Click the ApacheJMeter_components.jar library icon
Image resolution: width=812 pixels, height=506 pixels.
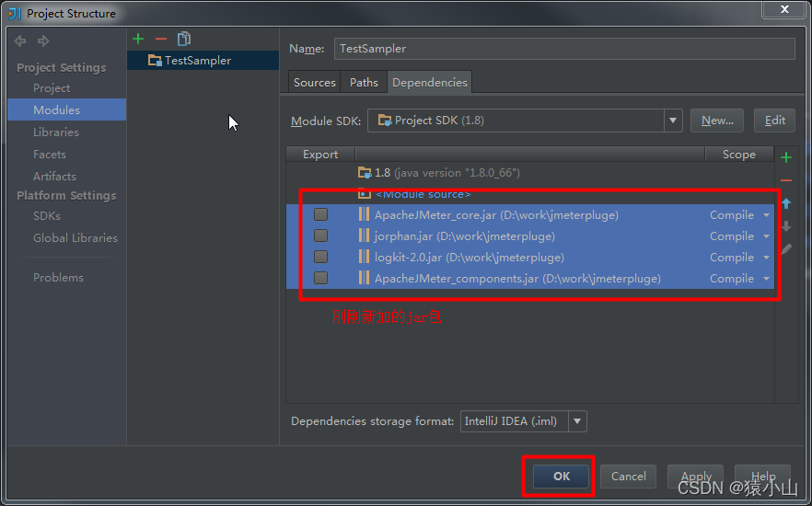pyautogui.click(x=364, y=279)
